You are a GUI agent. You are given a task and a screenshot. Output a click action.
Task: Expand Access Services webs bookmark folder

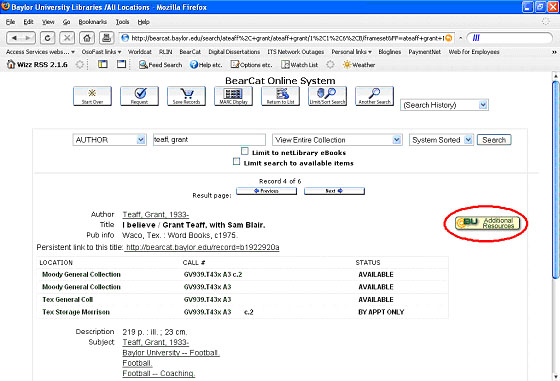click(x=40, y=52)
